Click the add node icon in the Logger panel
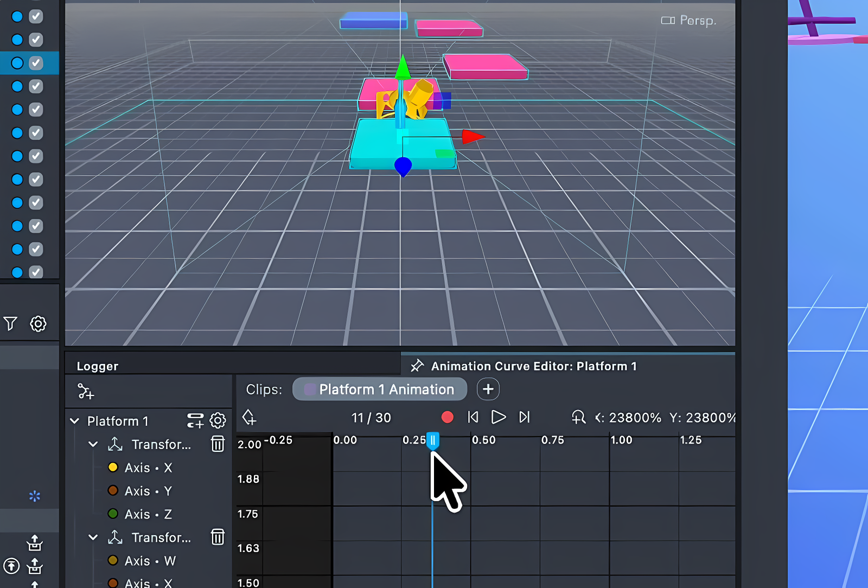868x588 pixels. point(84,392)
